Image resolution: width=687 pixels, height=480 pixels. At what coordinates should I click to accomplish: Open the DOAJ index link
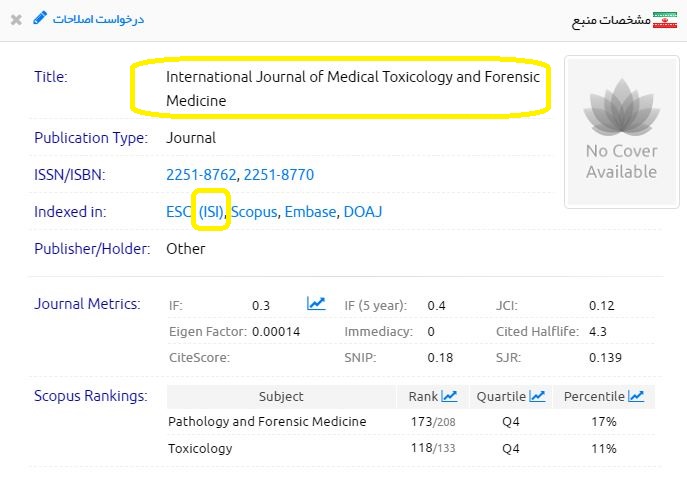click(x=363, y=212)
